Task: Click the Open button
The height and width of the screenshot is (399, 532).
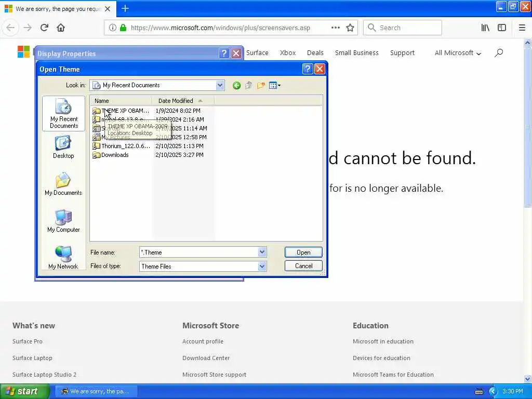Action: tap(303, 252)
